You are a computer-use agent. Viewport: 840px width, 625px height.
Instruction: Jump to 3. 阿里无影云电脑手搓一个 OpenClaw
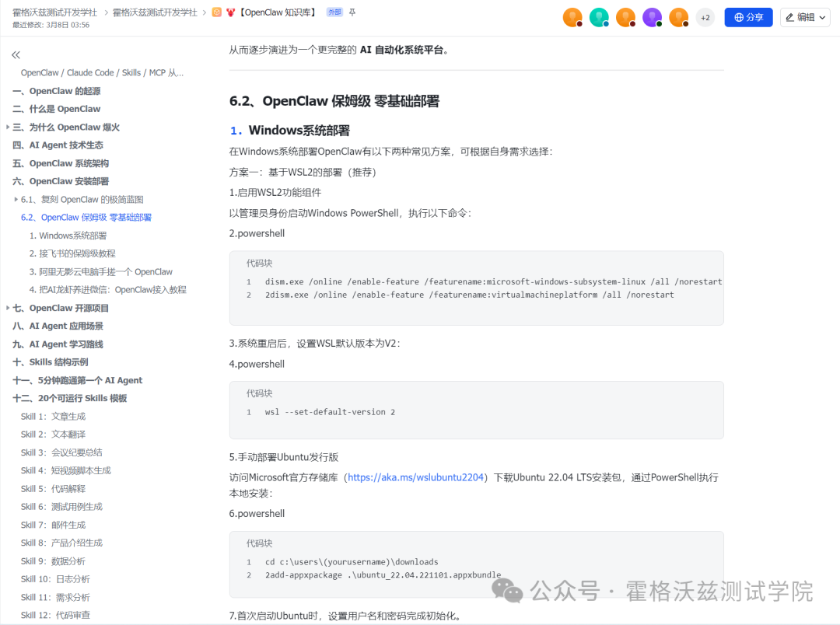[100, 271]
